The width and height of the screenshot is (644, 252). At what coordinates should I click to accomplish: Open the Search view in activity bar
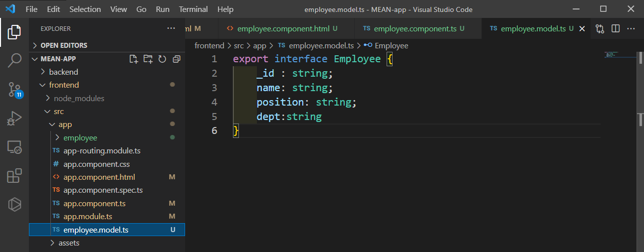pyautogui.click(x=14, y=61)
